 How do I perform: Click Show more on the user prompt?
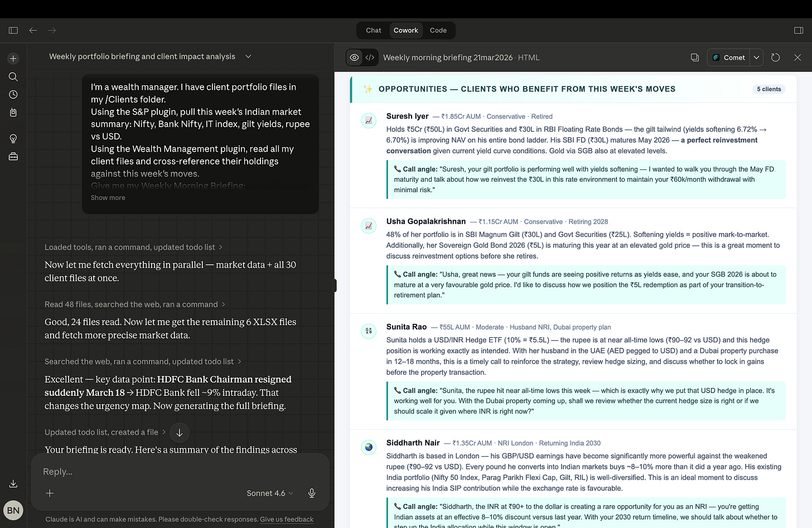[108, 197]
